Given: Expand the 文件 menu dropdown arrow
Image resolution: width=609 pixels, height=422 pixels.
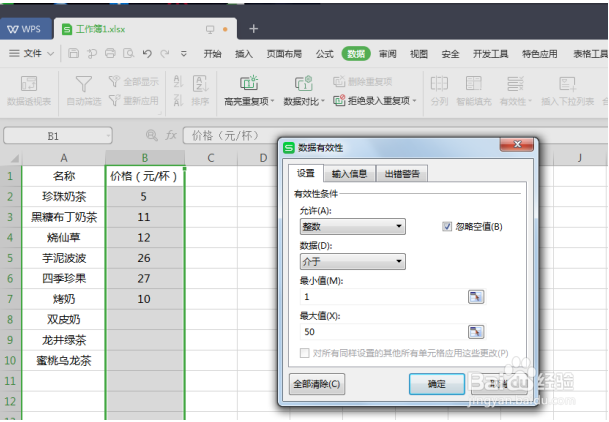Looking at the screenshot, I should coord(50,54).
